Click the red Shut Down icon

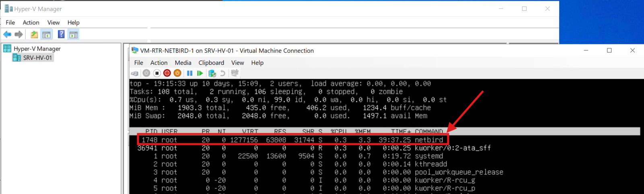[167, 73]
